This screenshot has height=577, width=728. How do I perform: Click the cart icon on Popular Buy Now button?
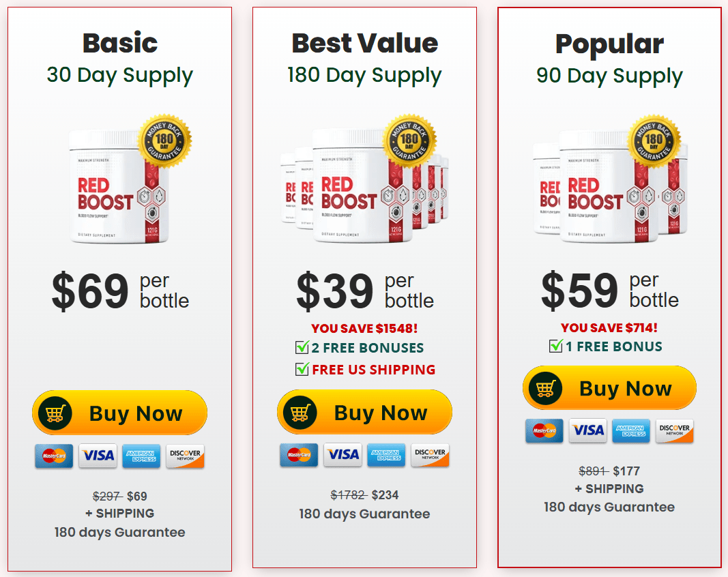(x=546, y=387)
